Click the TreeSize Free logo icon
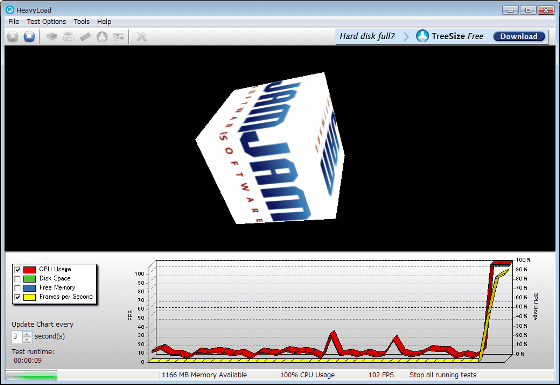 422,36
